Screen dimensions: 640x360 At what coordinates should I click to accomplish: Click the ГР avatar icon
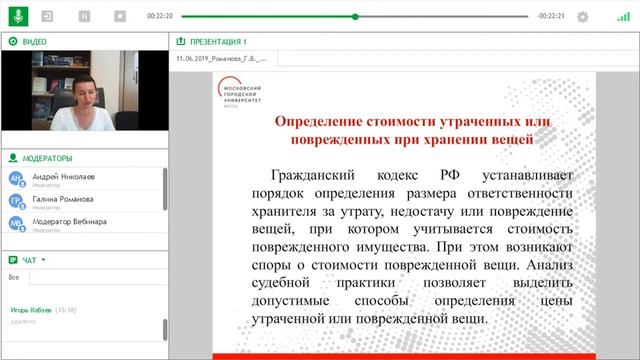click(16, 201)
